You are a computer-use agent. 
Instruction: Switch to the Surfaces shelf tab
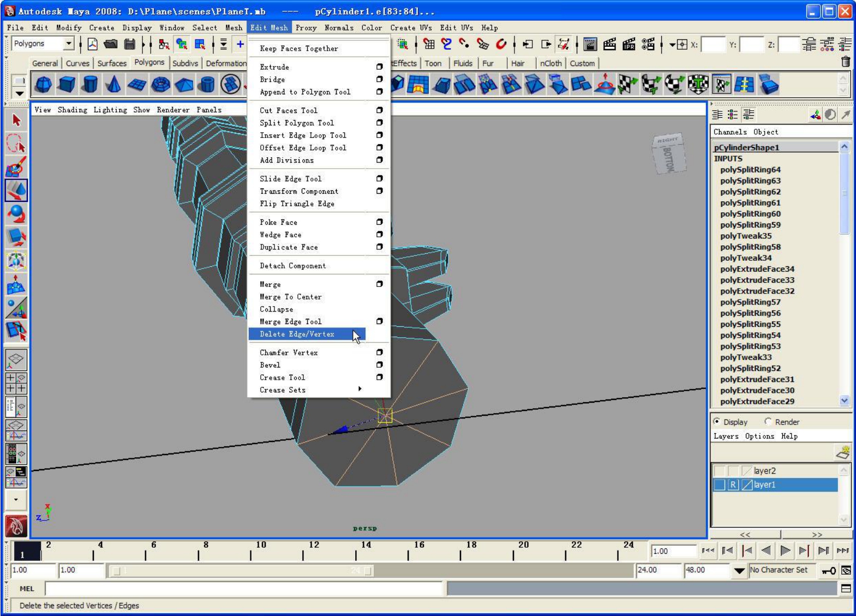click(112, 63)
